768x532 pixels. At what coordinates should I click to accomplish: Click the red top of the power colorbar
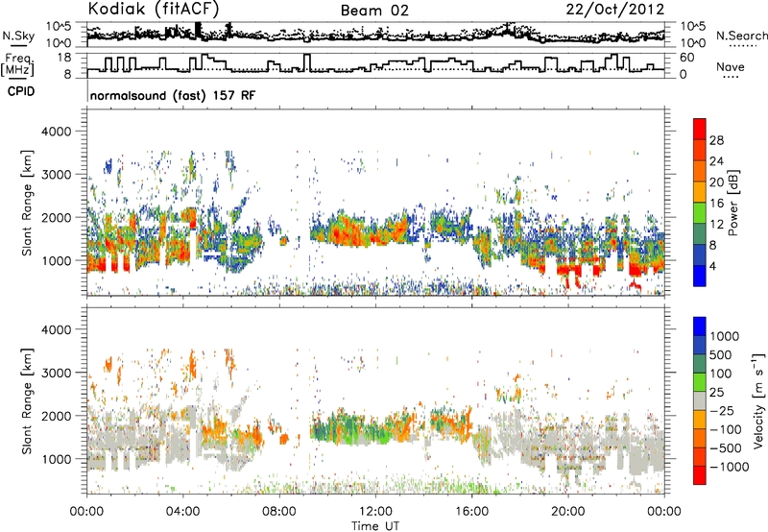point(700,129)
